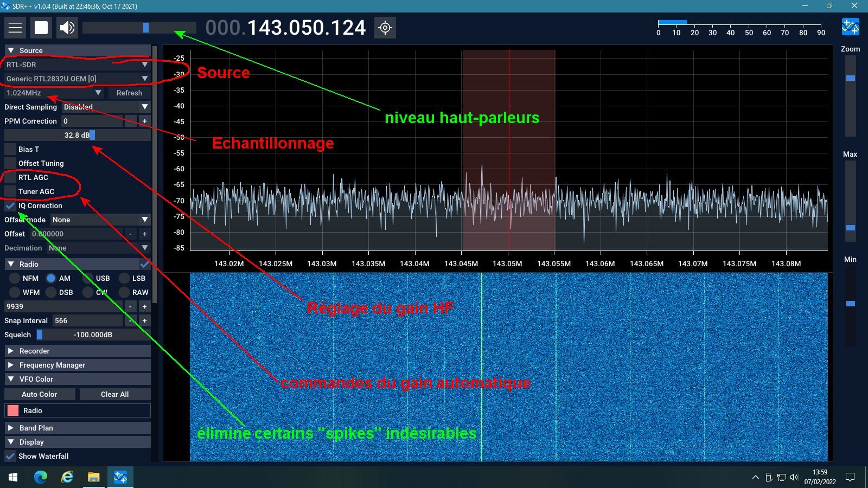
Task: Expand the Frequency Manager section
Action: 77,365
